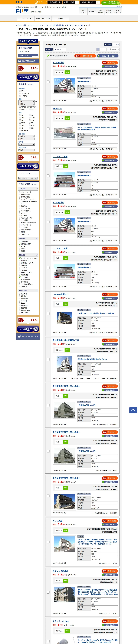Viewport: 138px width, 644px height.
Task: Click 検討中の物件 in top bar
Action: [69, 2]
